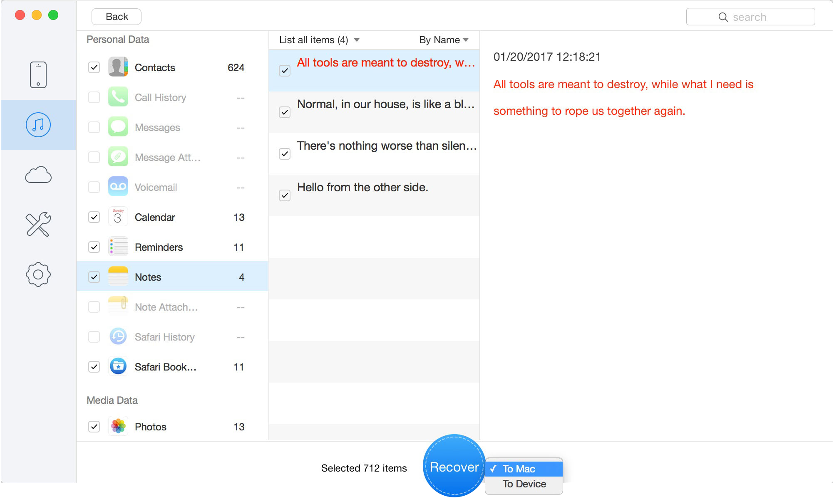This screenshot has width=834, height=504.
Task: Check the Messages checkbox
Action: pos(94,127)
